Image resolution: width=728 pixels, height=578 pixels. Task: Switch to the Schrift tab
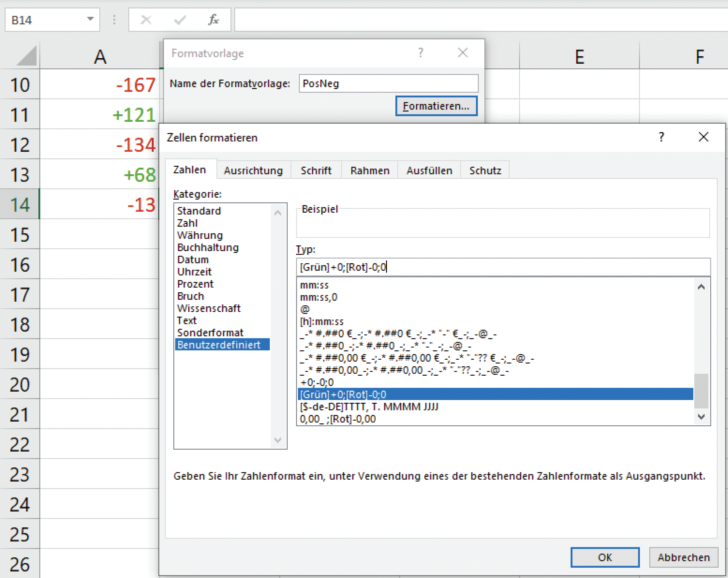[316, 170]
